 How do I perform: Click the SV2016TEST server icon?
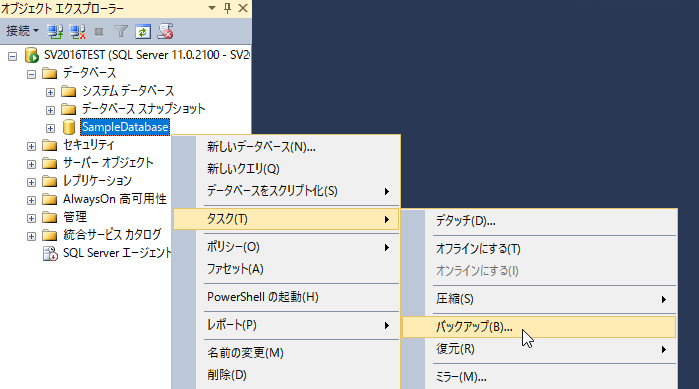pyautogui.click(x=32, y=55)
